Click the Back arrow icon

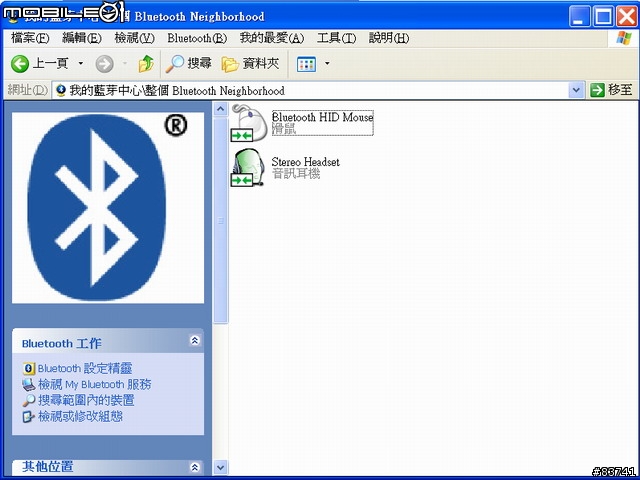click(x=20, y=64)
